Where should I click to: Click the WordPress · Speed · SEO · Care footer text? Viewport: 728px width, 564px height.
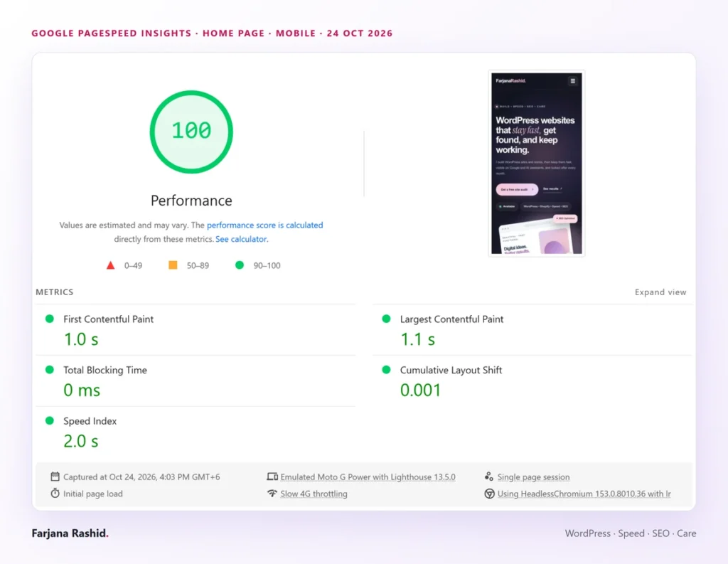point(631,533)
